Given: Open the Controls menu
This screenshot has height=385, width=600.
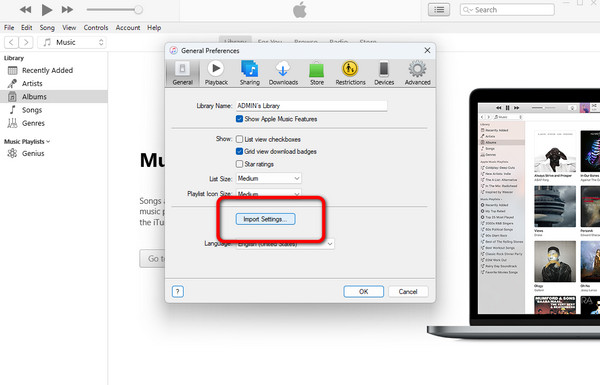Looking at the screenshot, I should 96,28.
